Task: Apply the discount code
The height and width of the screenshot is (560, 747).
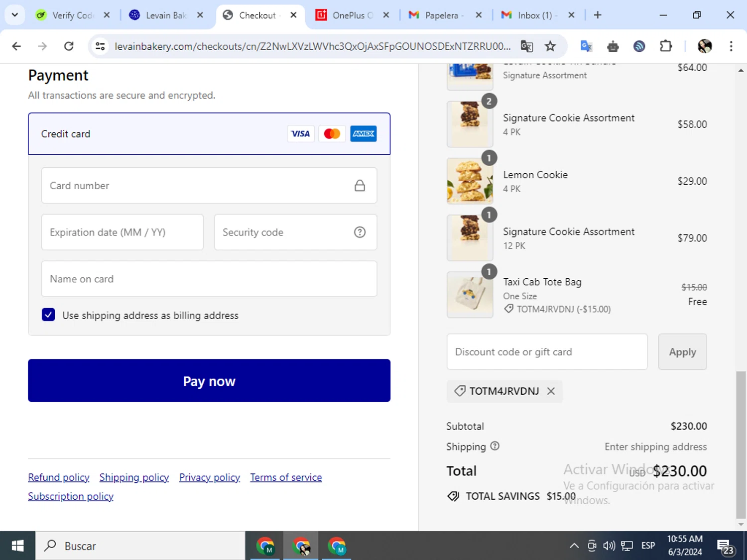Action: coord(682,352)
